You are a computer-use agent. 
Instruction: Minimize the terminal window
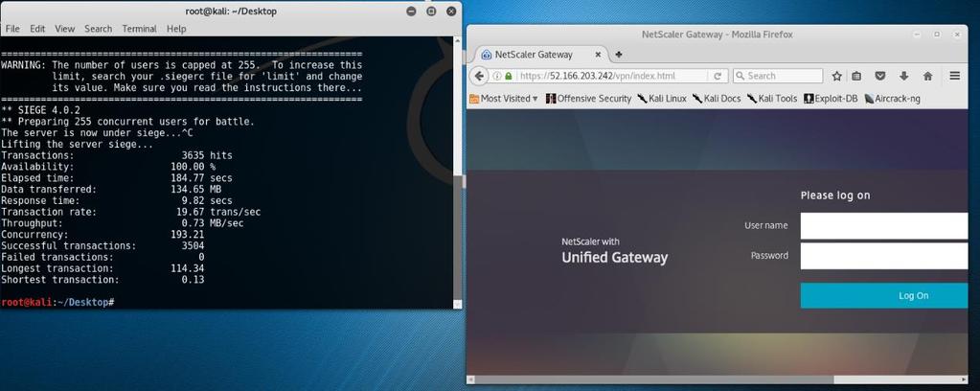click(411, 11)
